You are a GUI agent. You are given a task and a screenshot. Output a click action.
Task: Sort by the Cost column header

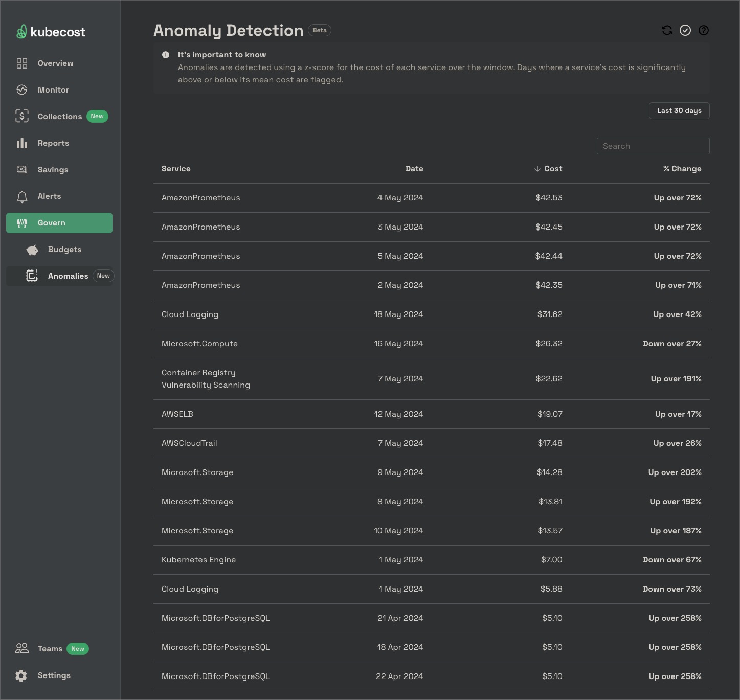point(553,169)
